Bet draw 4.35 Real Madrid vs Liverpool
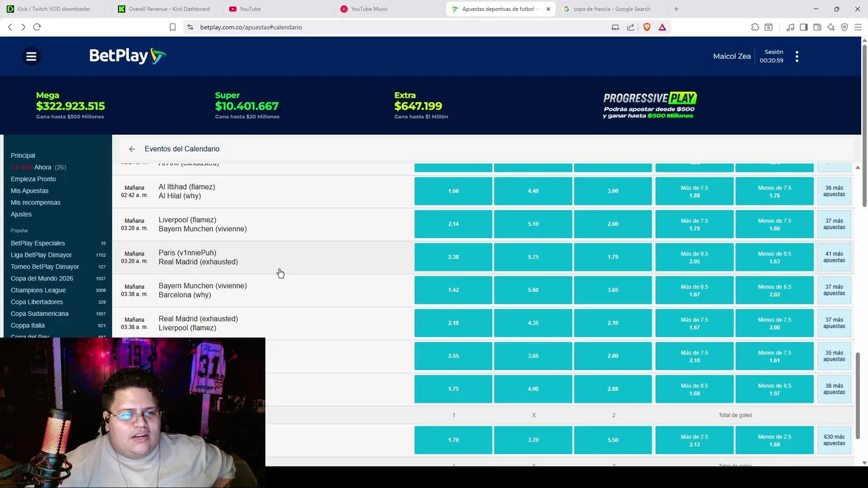Screen dimensions: 868x488 (533, 323)
